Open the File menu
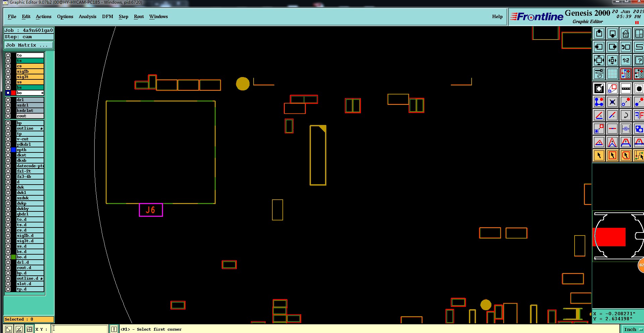 pos(12,16)
